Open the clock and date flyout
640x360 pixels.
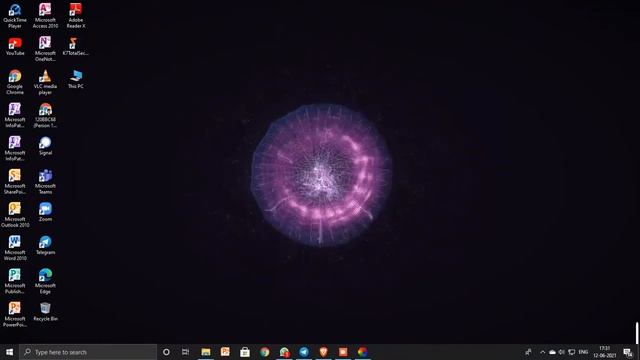[x=604, y=352]
